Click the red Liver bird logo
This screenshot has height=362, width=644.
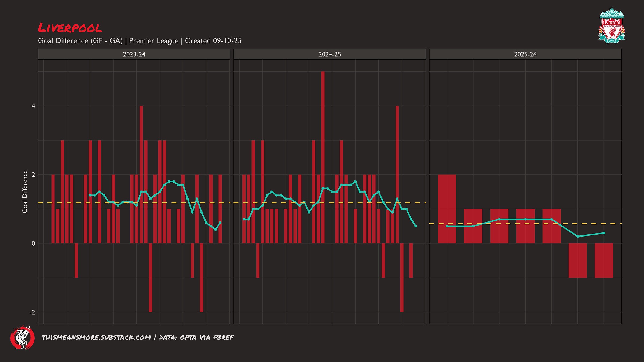pyautogui.click(x=23, y=338)
